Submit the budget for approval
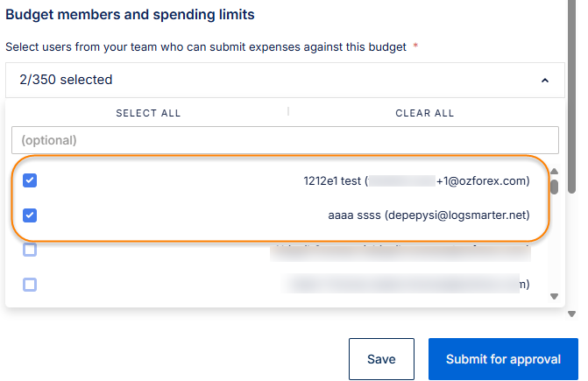The height and width of the screenshot is (381, 588). [x=503, y=359]
